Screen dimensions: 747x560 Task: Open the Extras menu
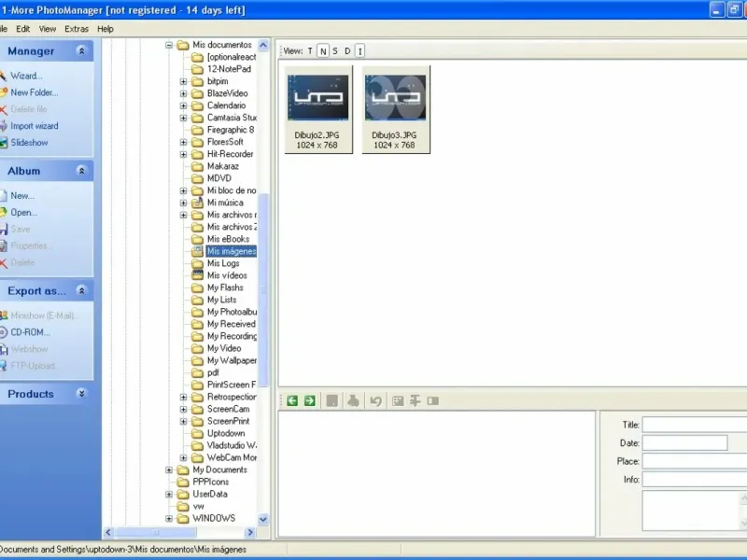point(77,29)
